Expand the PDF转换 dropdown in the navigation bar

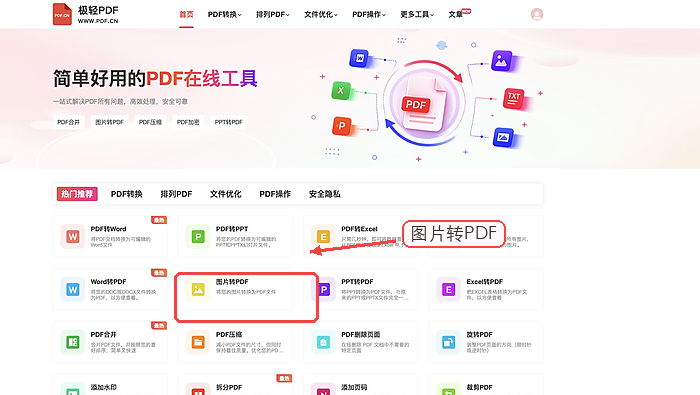click(225, 14)
